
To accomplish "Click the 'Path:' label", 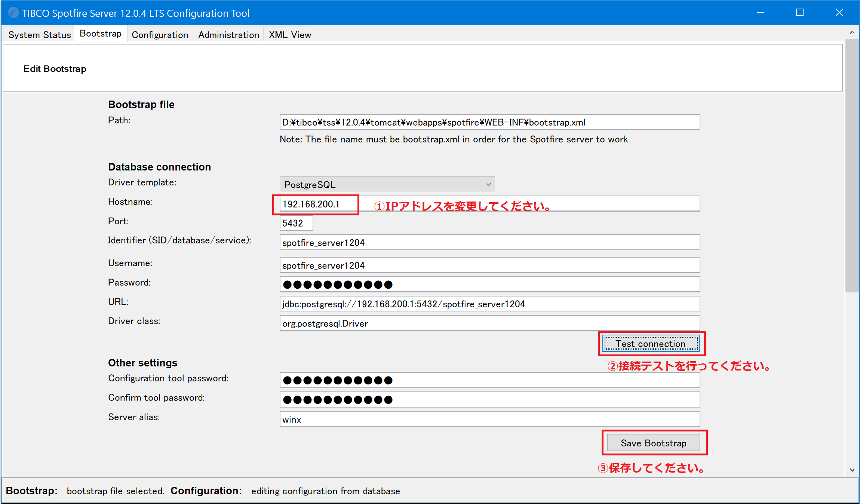I will (x=119, y=120).
